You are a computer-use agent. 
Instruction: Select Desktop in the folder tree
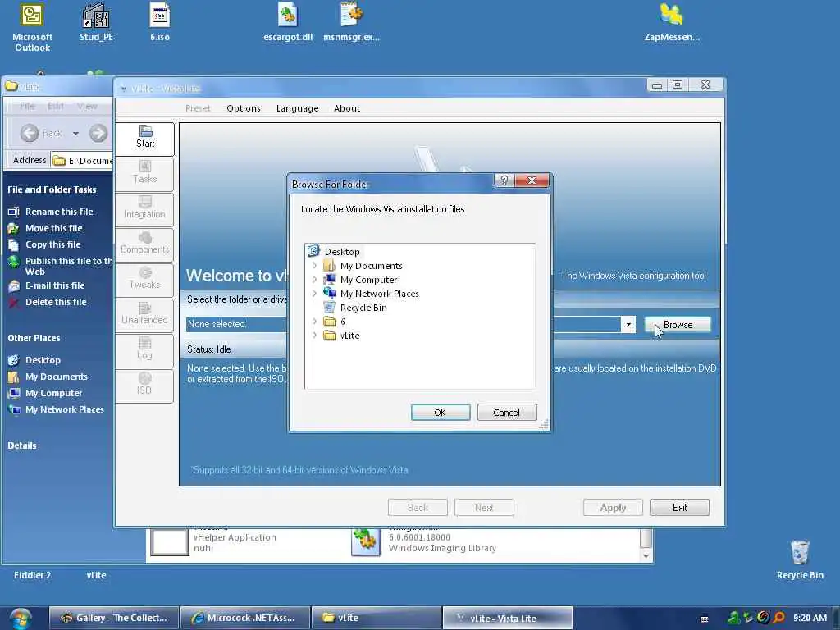pyautogui.click(x=342, y=252)
